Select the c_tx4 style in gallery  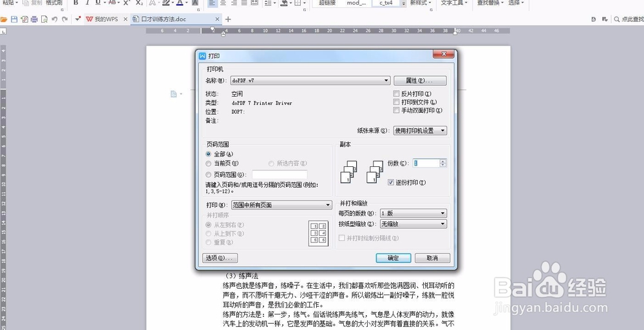(386, 3)
